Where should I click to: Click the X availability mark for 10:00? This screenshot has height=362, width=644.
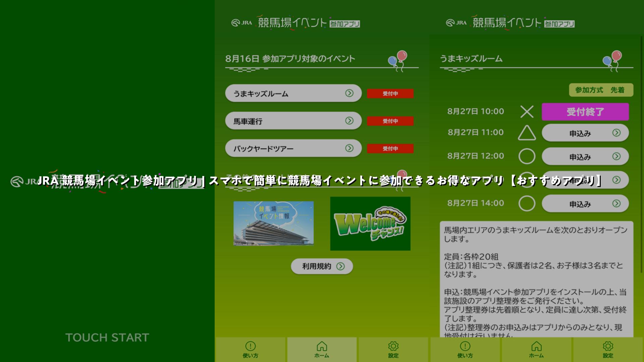[527, 112]
